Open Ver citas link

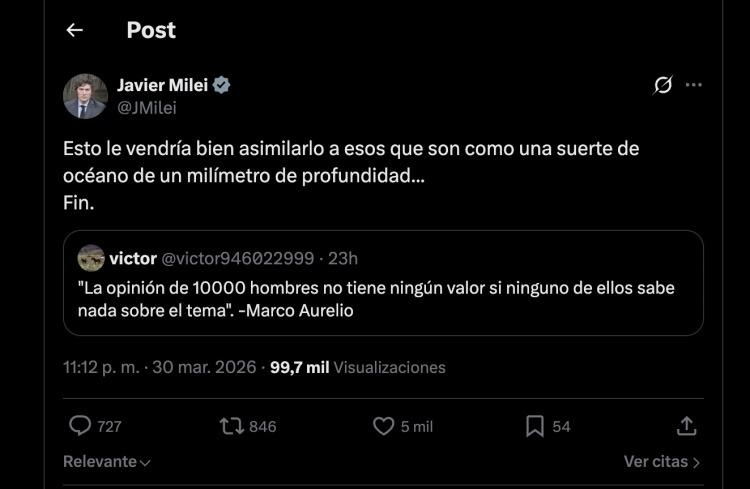point(661,462)
